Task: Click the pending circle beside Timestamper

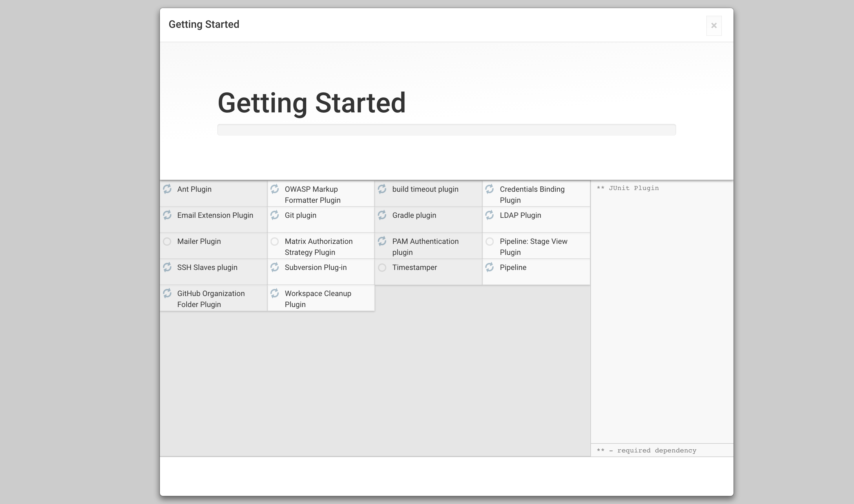Action: tap(382, 268)
